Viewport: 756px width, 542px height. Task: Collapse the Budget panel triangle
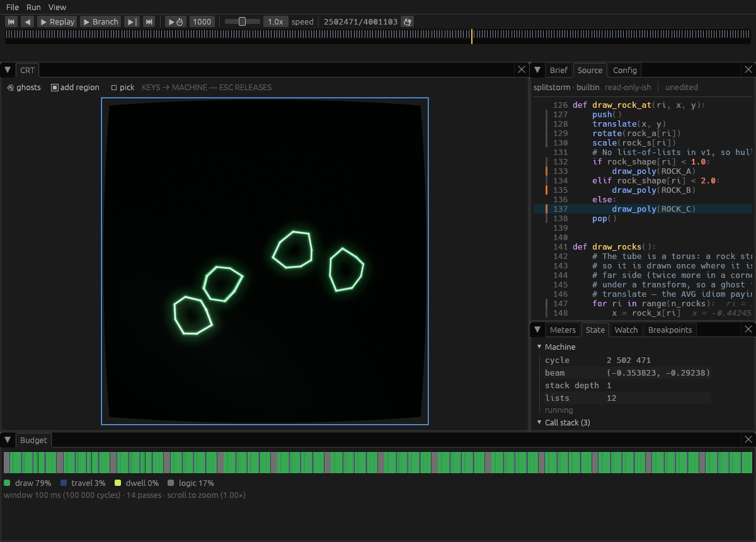[8, 440]
